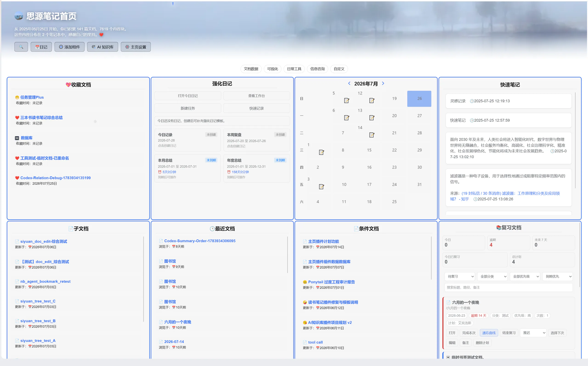Open recent document 六月的一个夜晚

tap(178, 322)
